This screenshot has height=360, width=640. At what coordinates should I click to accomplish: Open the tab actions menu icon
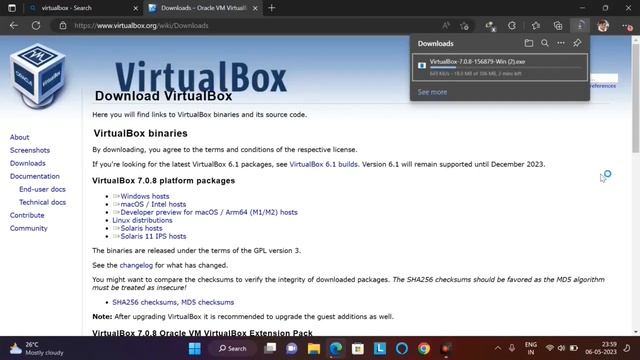pos(12,8)
